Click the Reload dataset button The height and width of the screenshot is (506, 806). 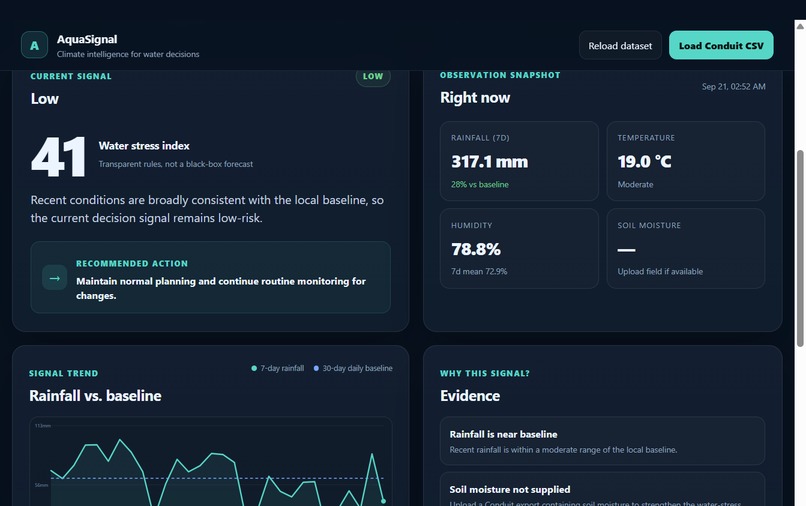[620, 45]
